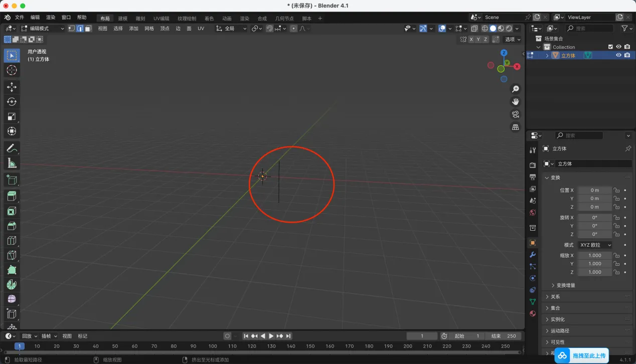The width and height of the screenshot is (636, 364).
Task: Open the Modifiers wrench properties tab
Action: [533, 255]
